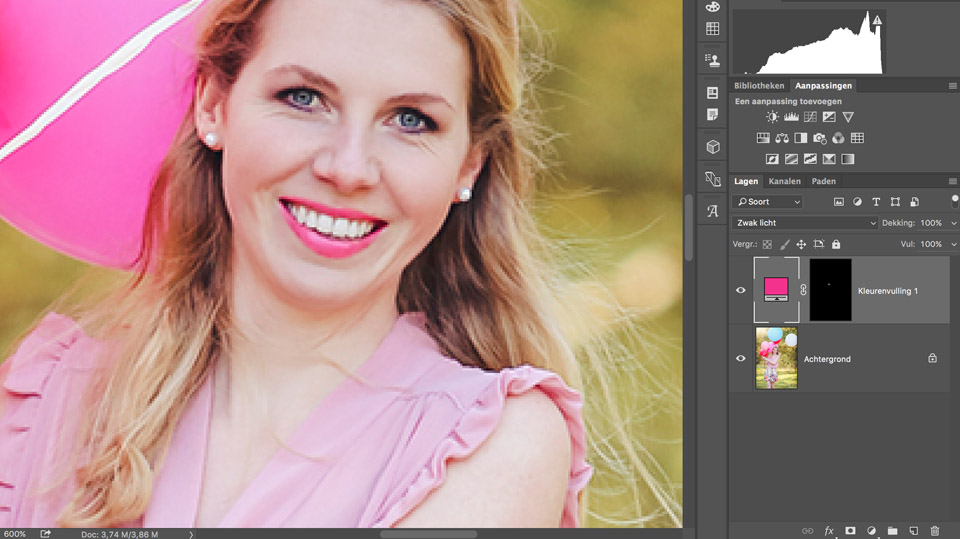Viewport: 960px width, 539px height.
Task: Link layers chain icon at bottom
Action: (808, 531)
